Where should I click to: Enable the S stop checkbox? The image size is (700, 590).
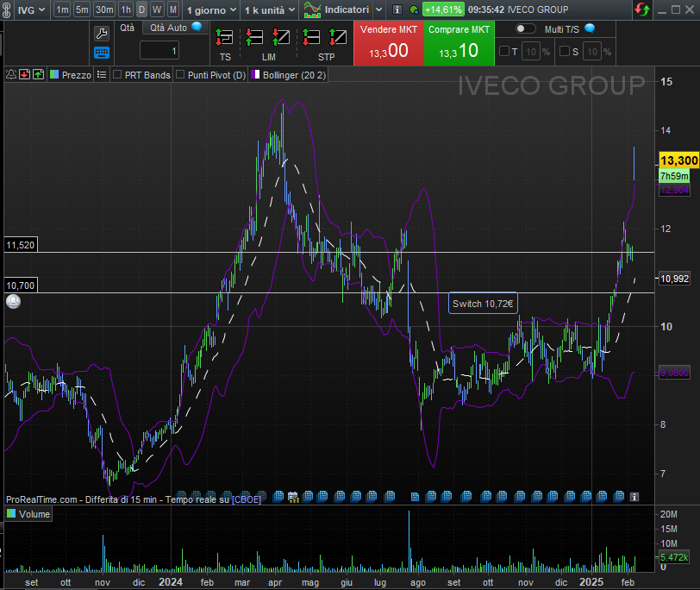[x=565, y=52]
